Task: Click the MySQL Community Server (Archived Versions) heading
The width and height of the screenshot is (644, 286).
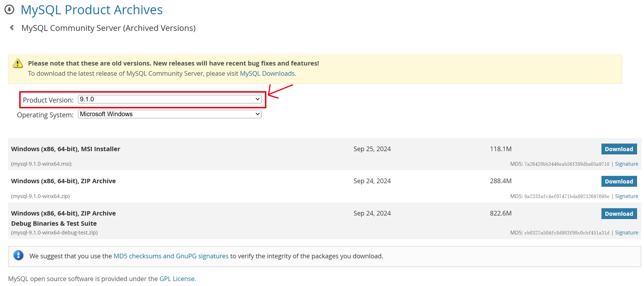Action: tap(108, 28)
